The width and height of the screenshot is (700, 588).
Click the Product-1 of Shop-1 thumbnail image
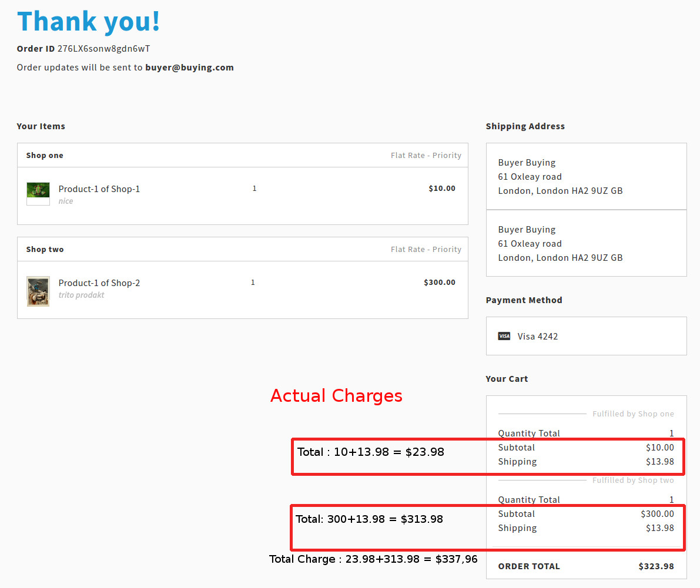[x=38, y=194]
